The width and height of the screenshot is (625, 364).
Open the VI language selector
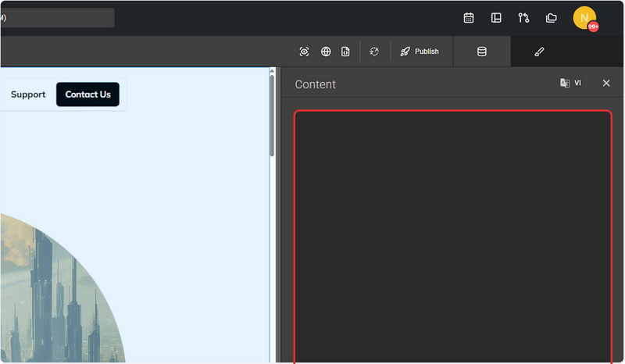(571, 83)
